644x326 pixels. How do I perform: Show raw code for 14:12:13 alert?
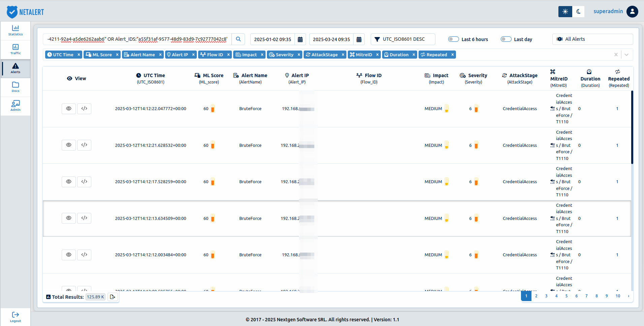point(84,218)
